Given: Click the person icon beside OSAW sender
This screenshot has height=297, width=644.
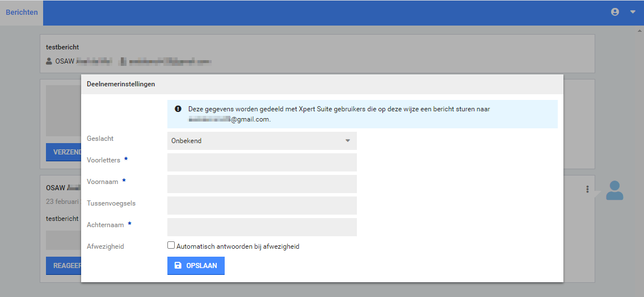Looking at the screenshot, I should [49, 61].
